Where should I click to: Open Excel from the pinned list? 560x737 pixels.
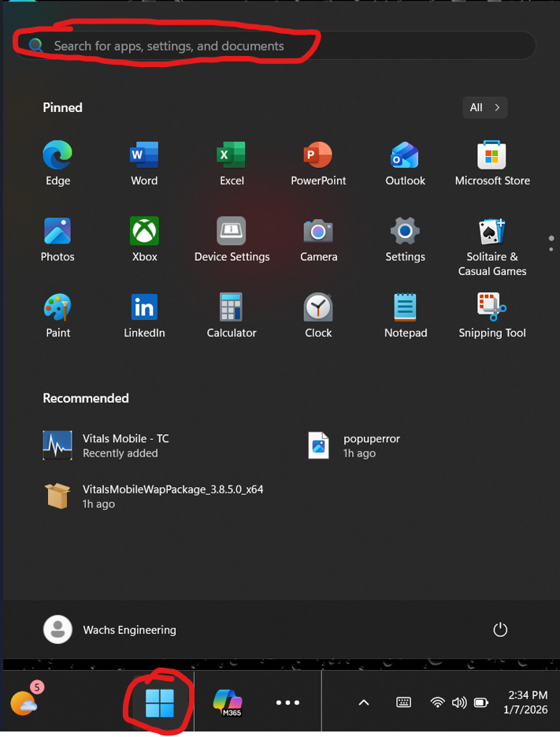click(x=232, y=163)
